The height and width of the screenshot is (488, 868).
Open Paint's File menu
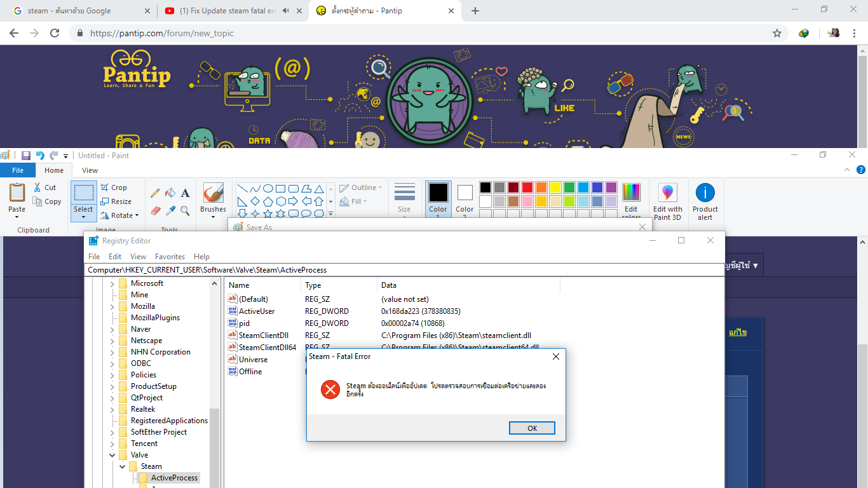click(x=18, y=170)
